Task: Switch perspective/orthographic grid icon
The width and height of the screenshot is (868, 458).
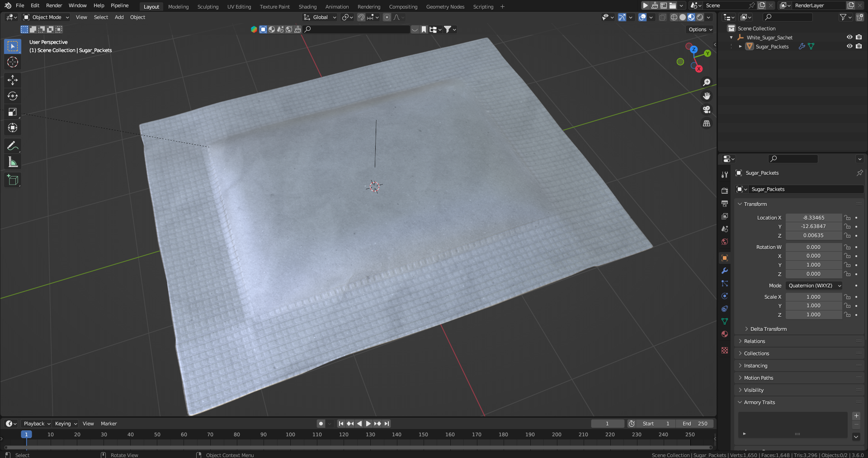Action: (x=707, y=123)
